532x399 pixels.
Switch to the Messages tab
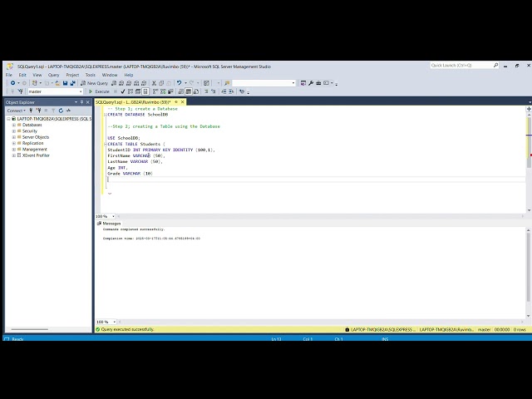109,224
